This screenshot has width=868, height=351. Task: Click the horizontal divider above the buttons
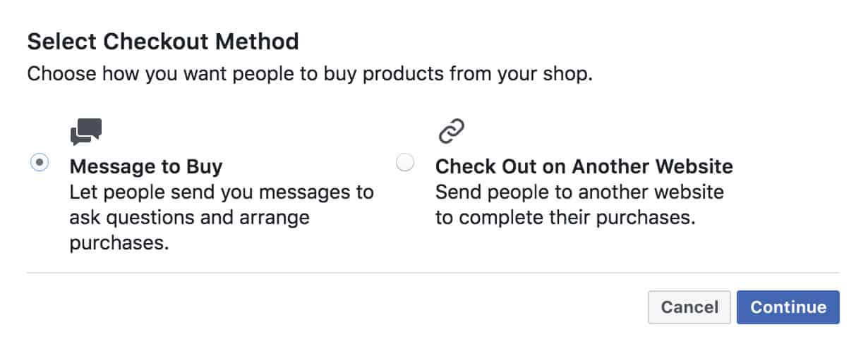coord(433,272)
